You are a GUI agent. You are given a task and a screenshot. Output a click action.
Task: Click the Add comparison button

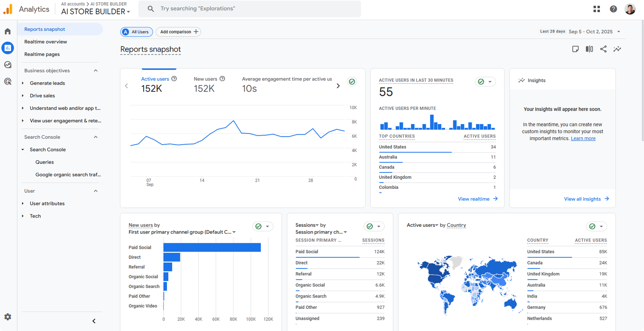pos(178,32)
